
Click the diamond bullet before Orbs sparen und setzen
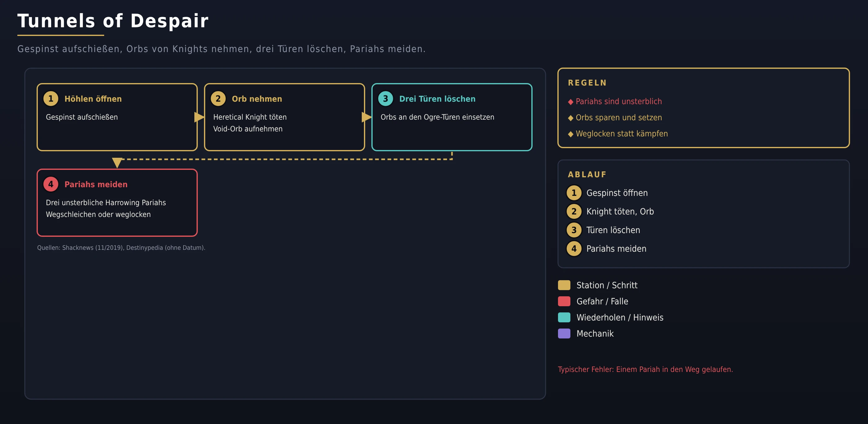pyautogui.click(x=570, y=118)
